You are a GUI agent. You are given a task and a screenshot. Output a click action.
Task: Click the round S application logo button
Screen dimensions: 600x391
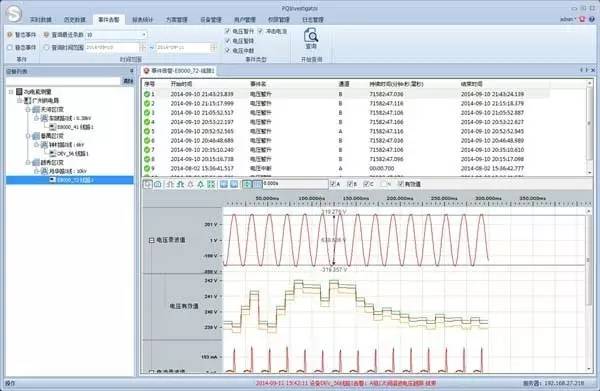pyautogui.click(x=14, y=14)
